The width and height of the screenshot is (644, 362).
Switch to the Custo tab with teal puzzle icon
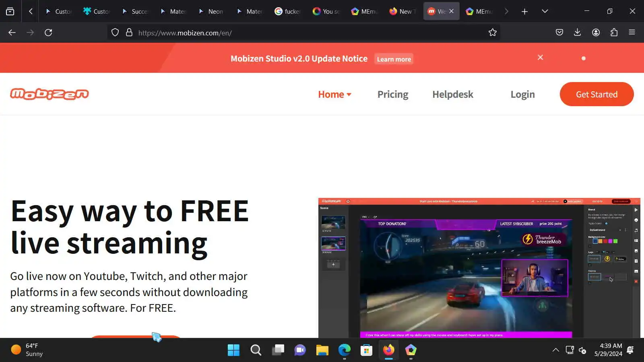(x=97, y=11)
